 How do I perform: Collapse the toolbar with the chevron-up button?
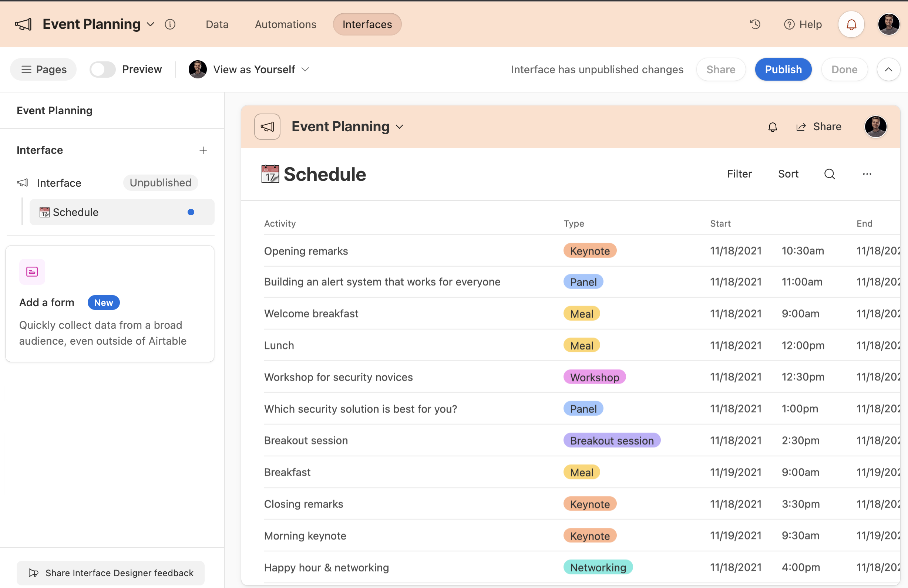(x=888, y=70)
